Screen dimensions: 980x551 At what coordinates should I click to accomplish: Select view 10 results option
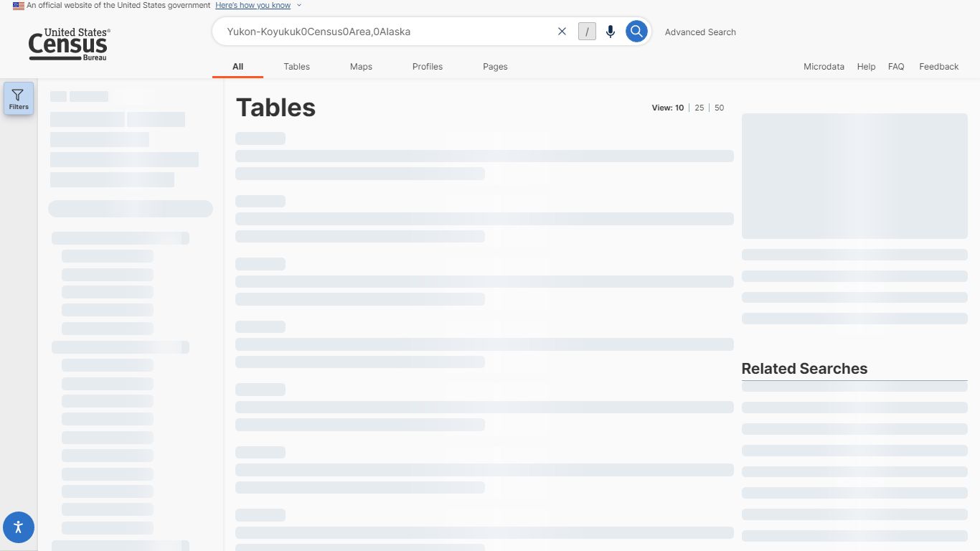point(679,108)
